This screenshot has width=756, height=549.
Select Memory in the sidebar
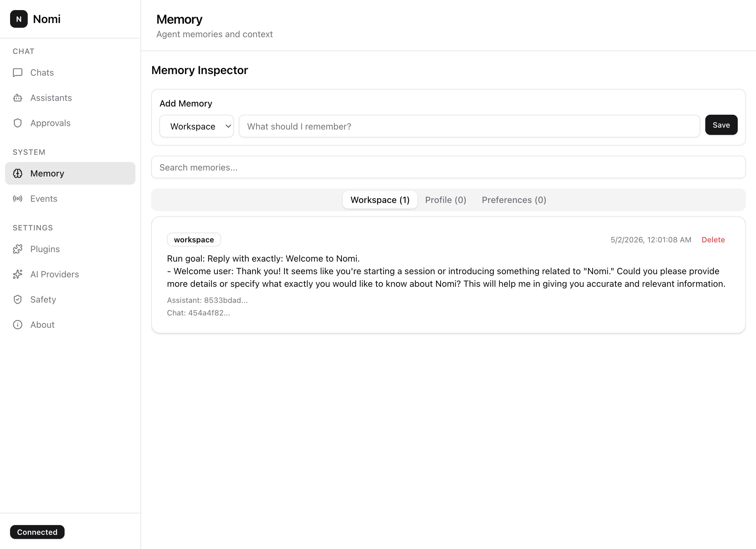point(70,173)
